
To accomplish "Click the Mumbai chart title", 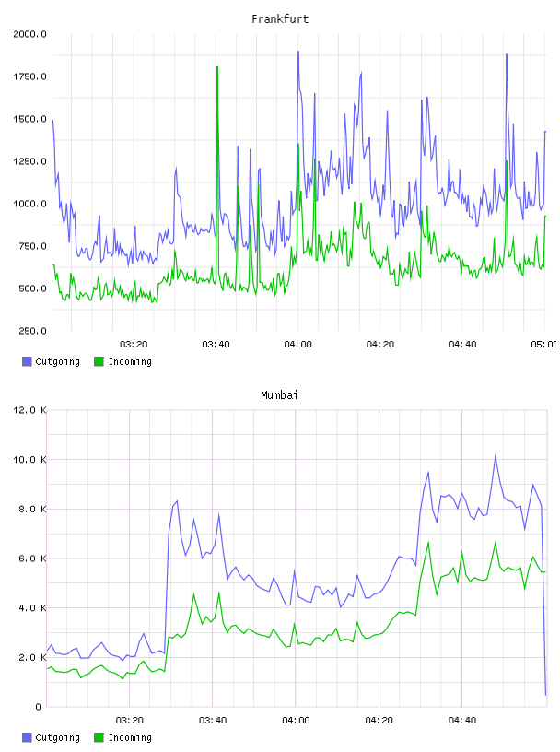I will (x=279, y=395).
